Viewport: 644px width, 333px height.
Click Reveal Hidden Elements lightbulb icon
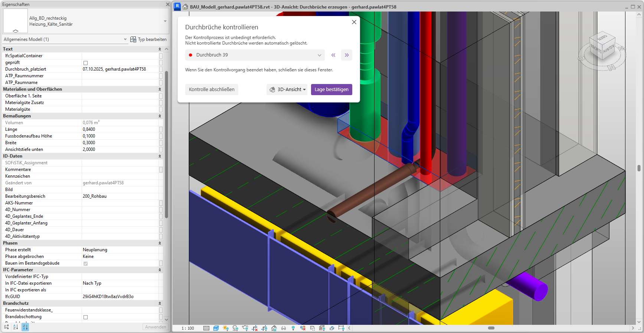point(293,328)
